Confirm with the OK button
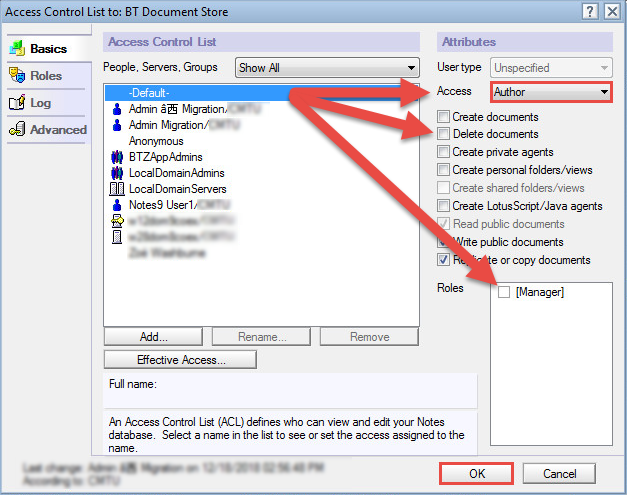Screen dimensions: 627x495 [477, 473]
